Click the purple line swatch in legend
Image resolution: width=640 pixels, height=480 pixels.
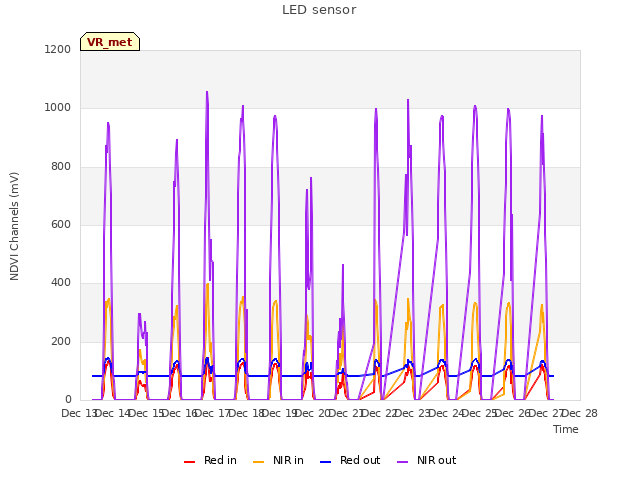point(402,462)
